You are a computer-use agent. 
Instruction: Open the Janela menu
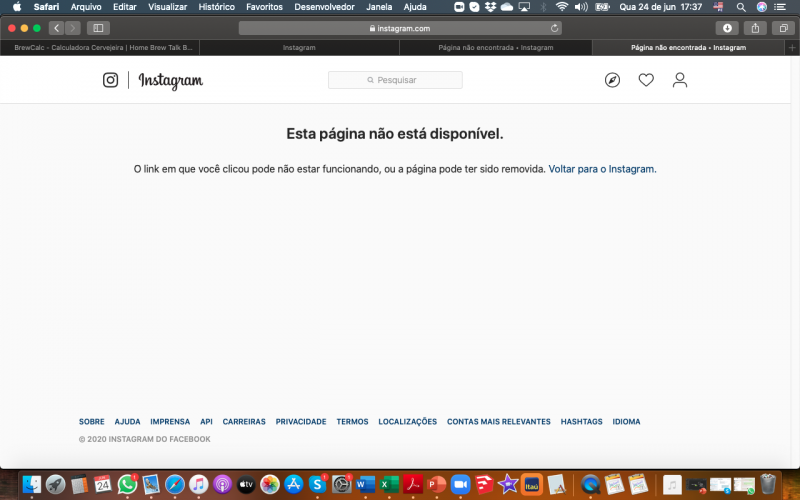tap(379, 7)
